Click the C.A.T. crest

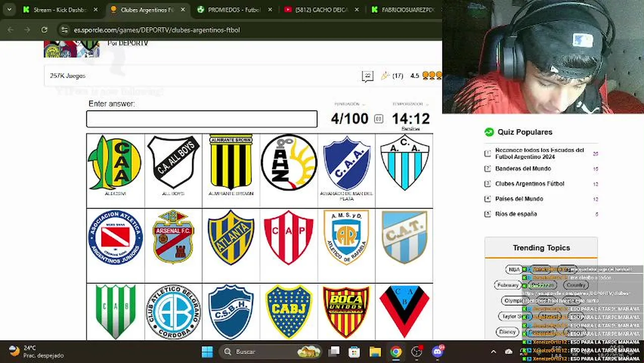[x=405, y=237]
